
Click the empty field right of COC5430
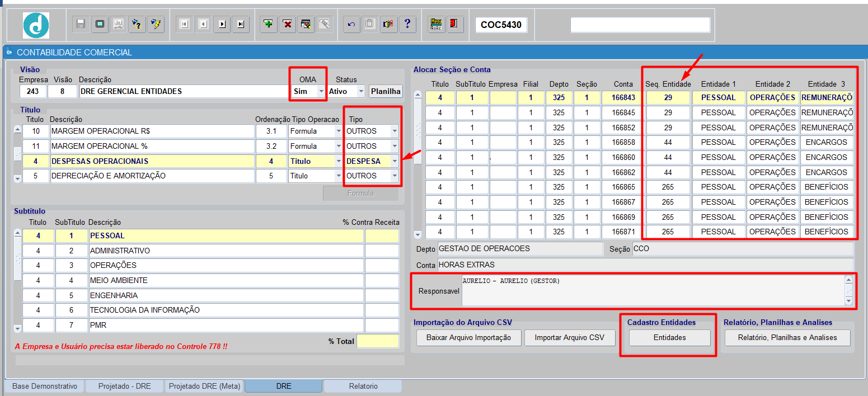[640, 25]
